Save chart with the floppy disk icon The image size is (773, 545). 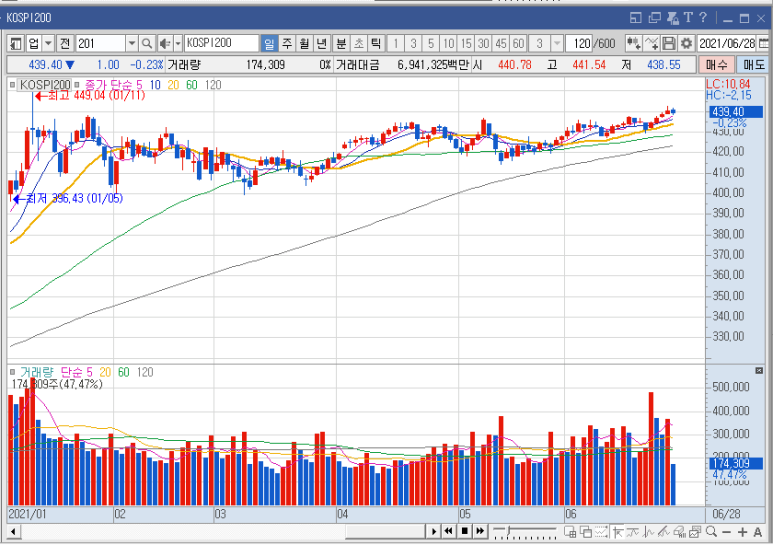(x=668, y=43)
